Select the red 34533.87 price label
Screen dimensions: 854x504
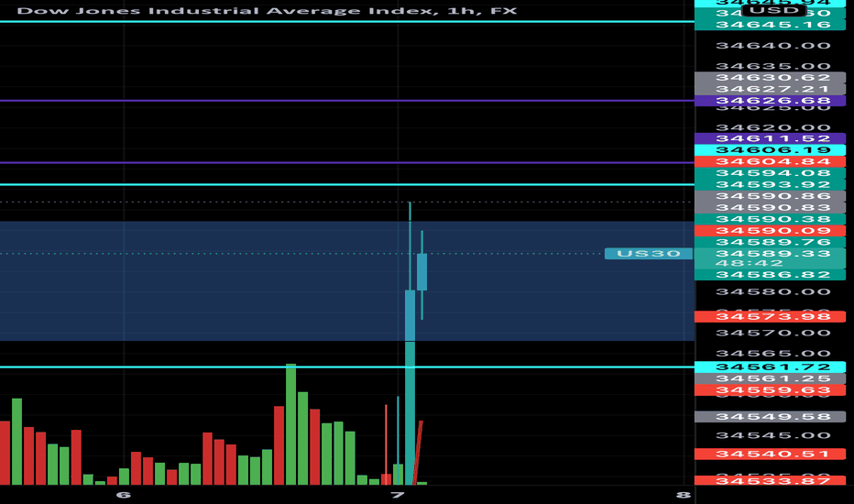click(771, 480)
